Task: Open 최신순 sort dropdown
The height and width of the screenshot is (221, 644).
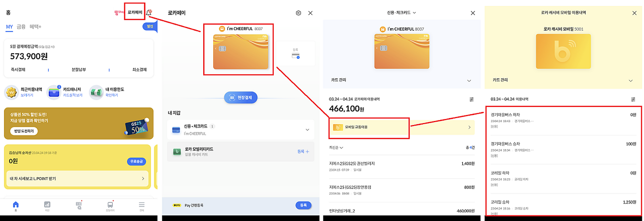Action: [336, 147]
